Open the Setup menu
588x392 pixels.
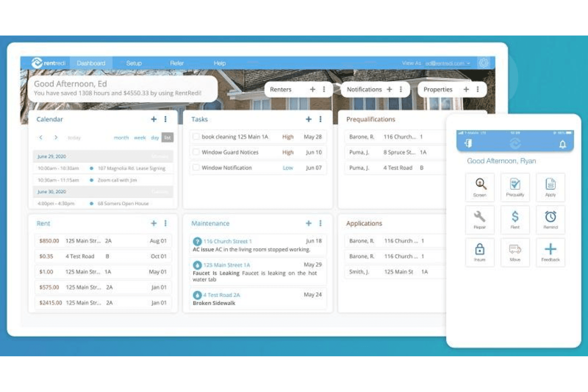[134, 63]
